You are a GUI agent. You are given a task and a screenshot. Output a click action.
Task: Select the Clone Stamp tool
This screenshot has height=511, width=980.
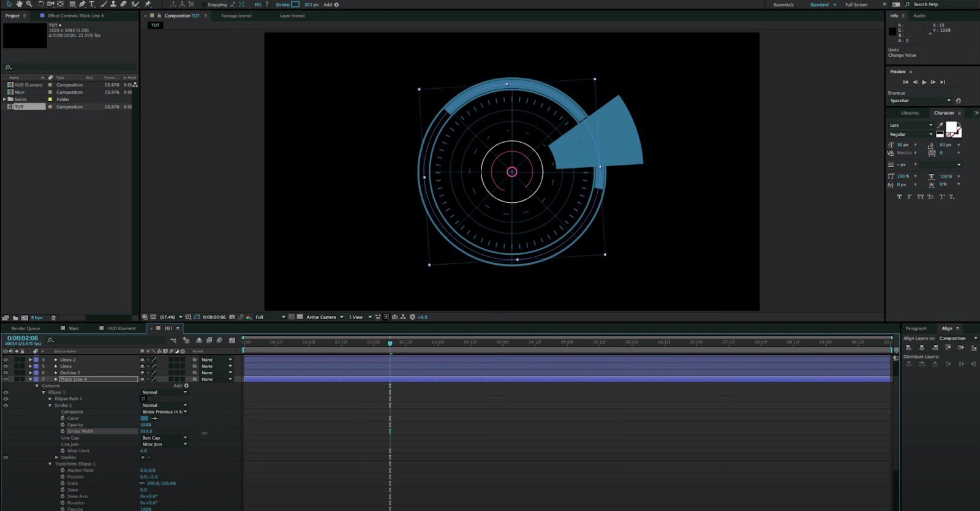coord(113,4)
